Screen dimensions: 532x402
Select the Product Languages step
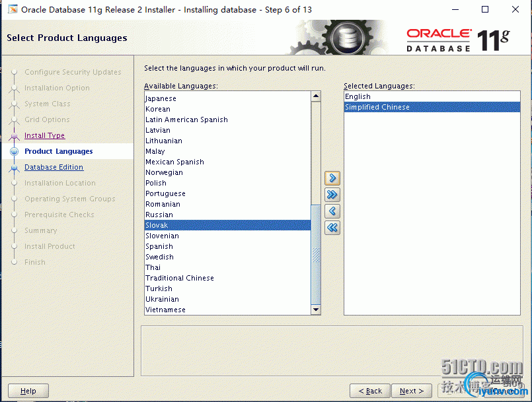(x=59, y=151)
